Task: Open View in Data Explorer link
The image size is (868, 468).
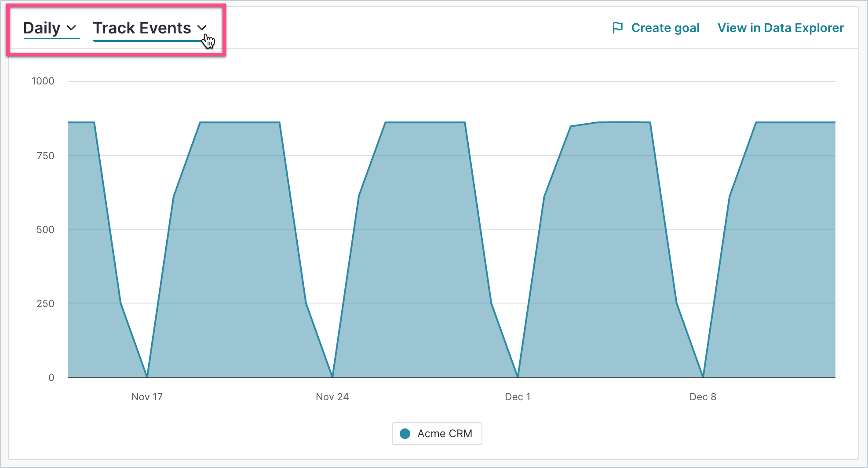Action: [x=780, y=28]
